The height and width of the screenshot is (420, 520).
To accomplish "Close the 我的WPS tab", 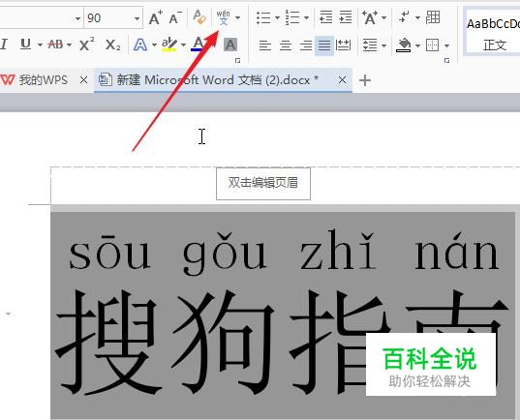I will (83, 80).
